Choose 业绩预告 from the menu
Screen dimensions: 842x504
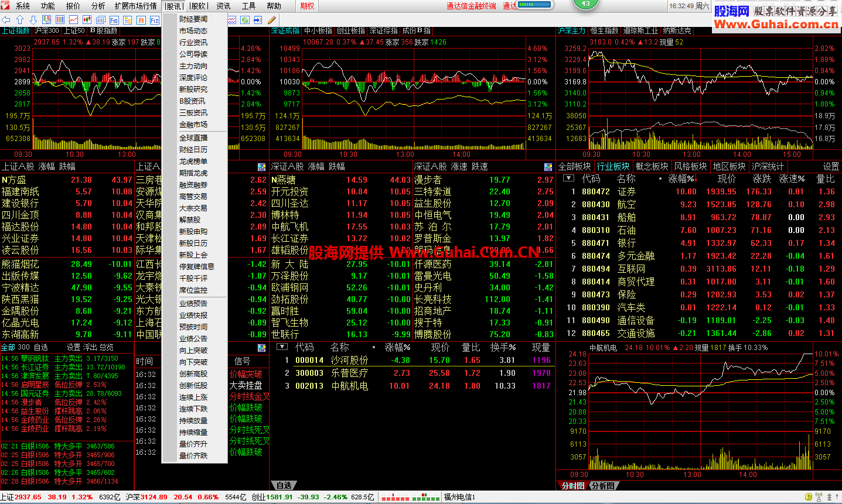193,303
